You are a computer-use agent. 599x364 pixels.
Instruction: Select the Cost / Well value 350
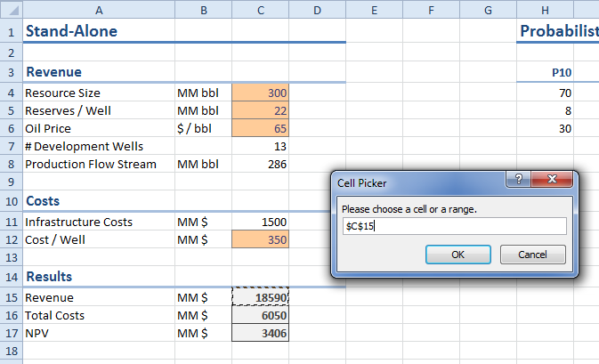pyautogui.click(x=260, y=239)
